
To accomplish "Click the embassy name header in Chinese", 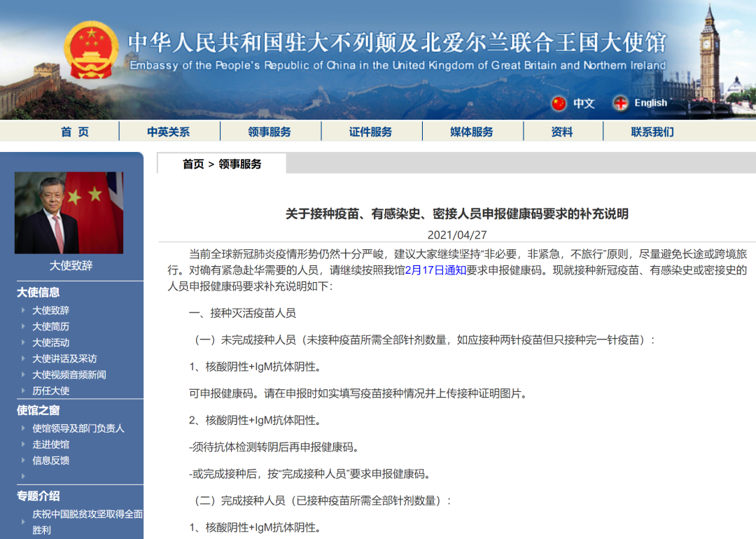I will click(398, 43).
